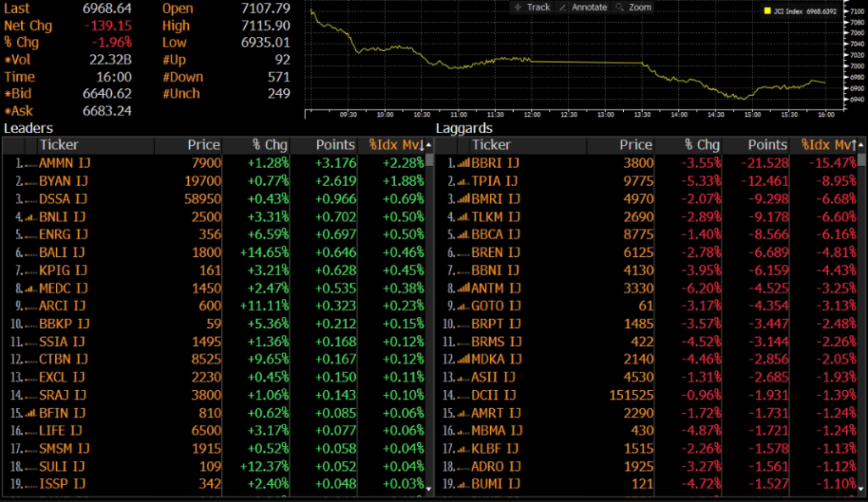Click the Track crosshair icon on chart
The image size is (868, 502).
pos(518,7)
